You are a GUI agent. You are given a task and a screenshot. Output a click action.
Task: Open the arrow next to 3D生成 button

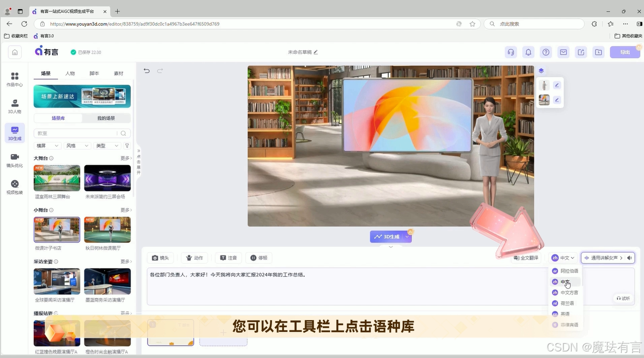[407, 236]
